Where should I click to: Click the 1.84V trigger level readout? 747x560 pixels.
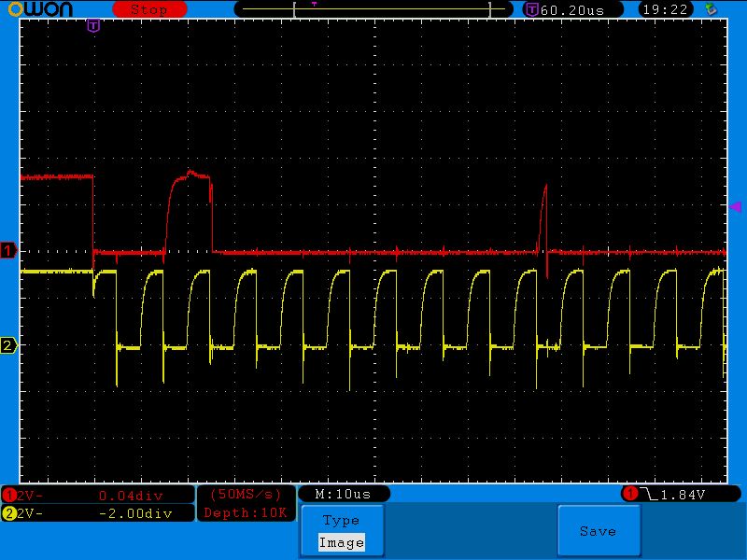[683, 494]
